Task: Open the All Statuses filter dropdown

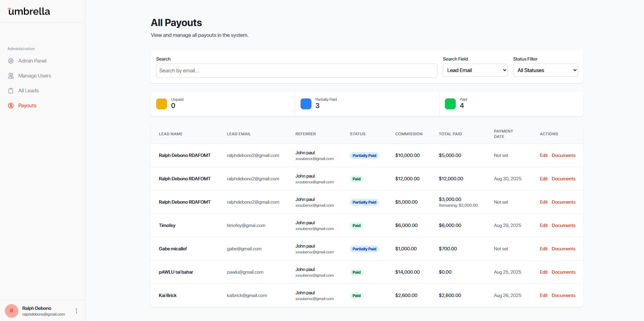Action: coord(545,70)
